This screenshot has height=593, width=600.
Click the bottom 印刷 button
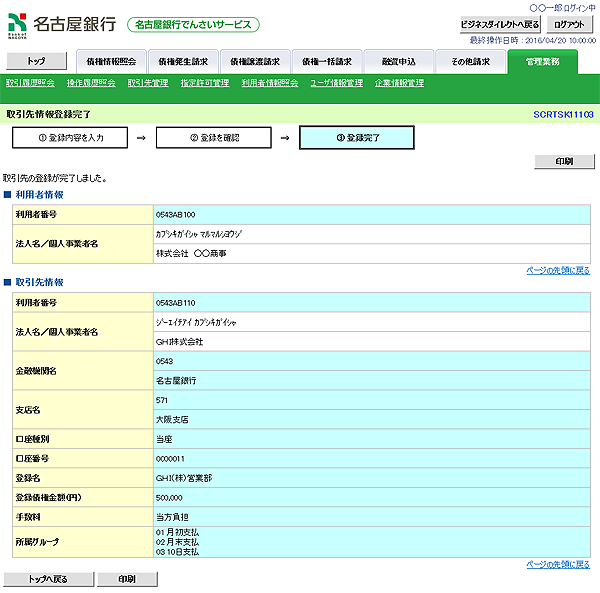[127, 579]
